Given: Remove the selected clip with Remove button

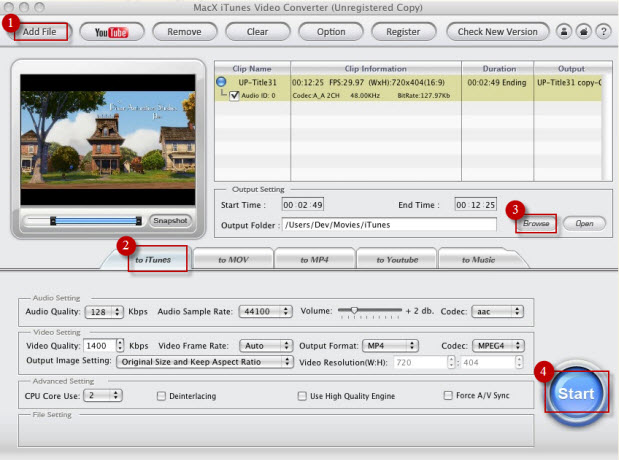Looking at the screenshot, I should pyautogui.click(x=184, y=32).
